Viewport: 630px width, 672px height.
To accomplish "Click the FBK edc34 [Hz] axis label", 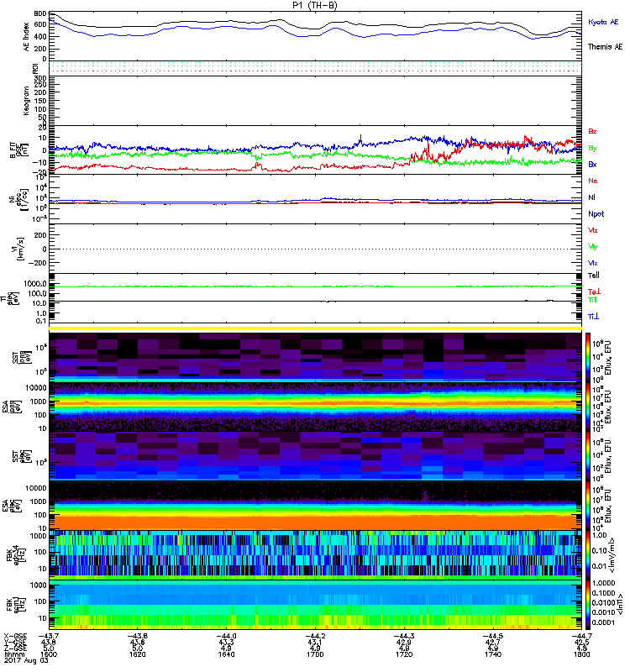I will tap(14, 554).
